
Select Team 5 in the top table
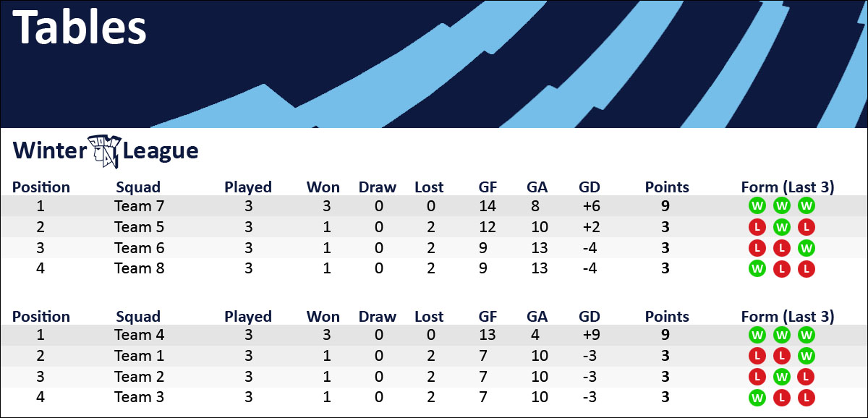[139, 227]
